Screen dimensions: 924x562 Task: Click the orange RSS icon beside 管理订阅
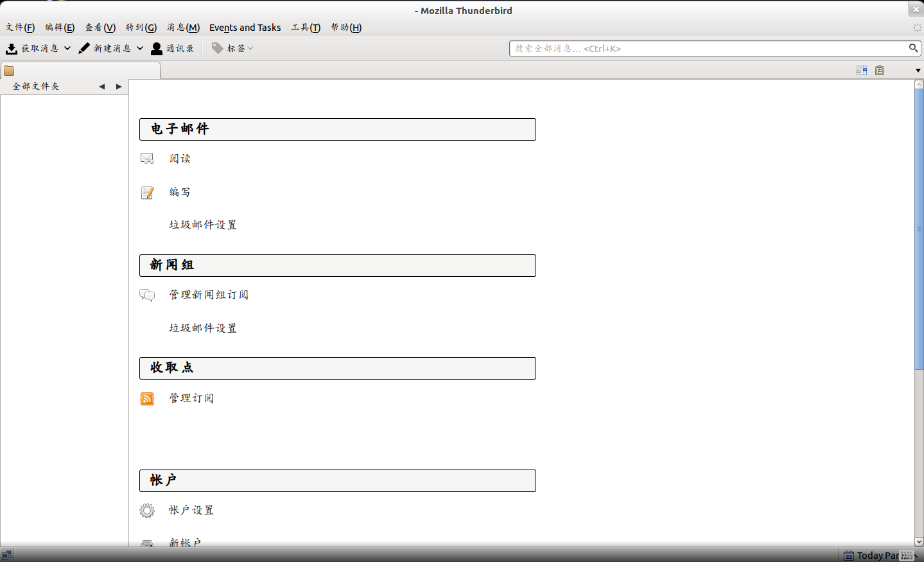click(x=147, y=399)
